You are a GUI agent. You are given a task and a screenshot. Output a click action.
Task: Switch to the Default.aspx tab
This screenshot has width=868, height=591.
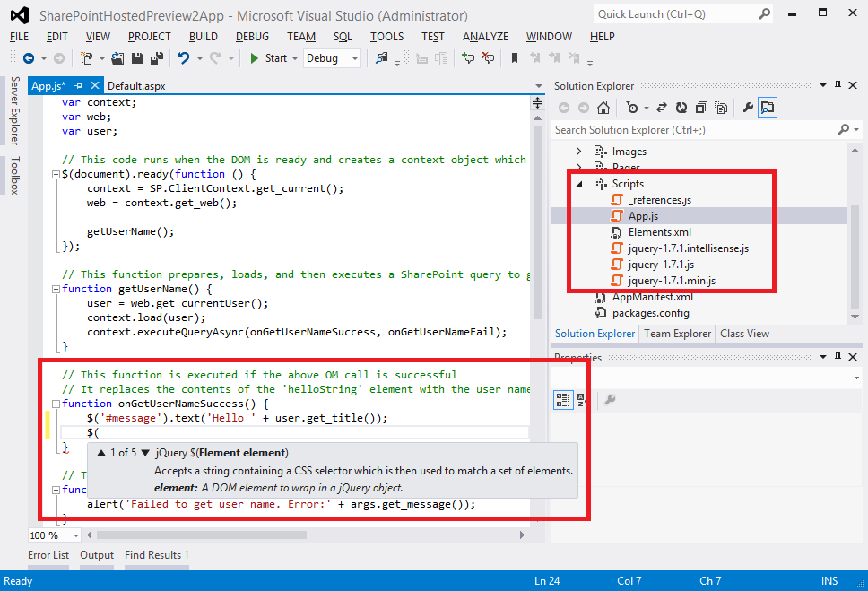[x=136, y=86]
